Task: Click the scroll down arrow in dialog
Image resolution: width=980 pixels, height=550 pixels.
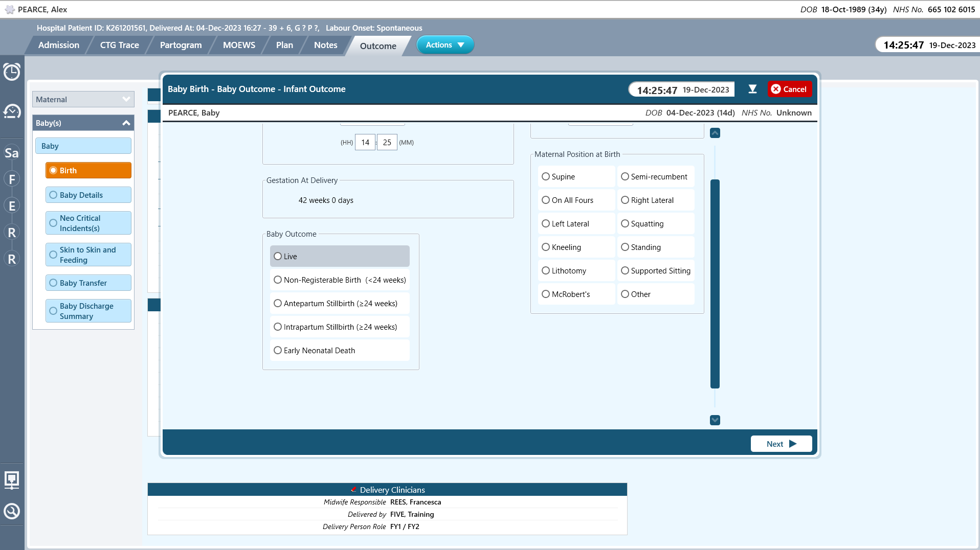Action: [x=715, y=420]
